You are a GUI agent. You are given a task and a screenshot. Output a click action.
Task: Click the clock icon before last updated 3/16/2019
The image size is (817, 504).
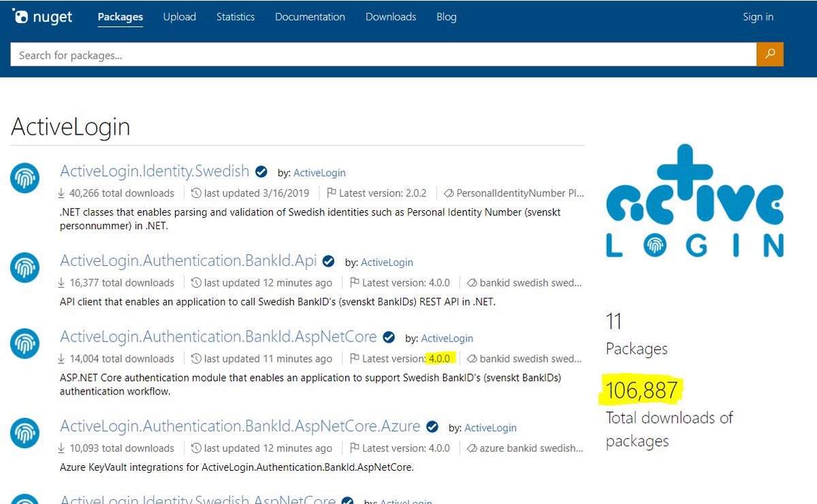(x=196, y=193)
